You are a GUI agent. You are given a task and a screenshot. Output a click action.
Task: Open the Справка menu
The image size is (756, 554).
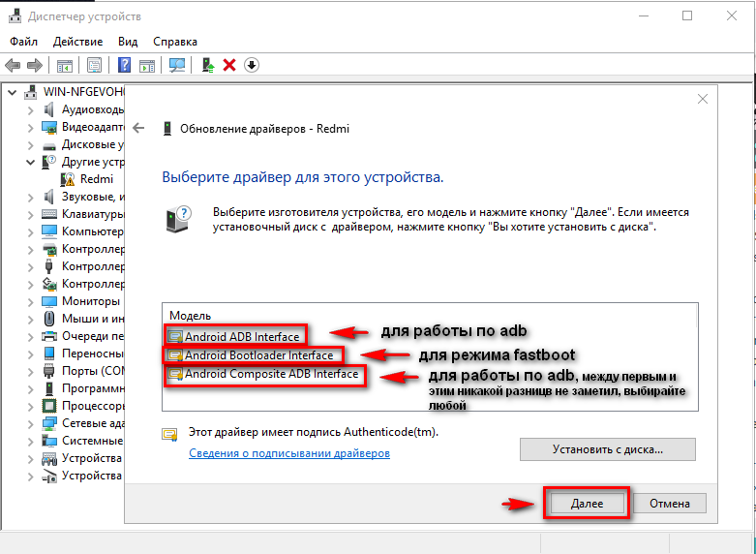tap(174, 42)
